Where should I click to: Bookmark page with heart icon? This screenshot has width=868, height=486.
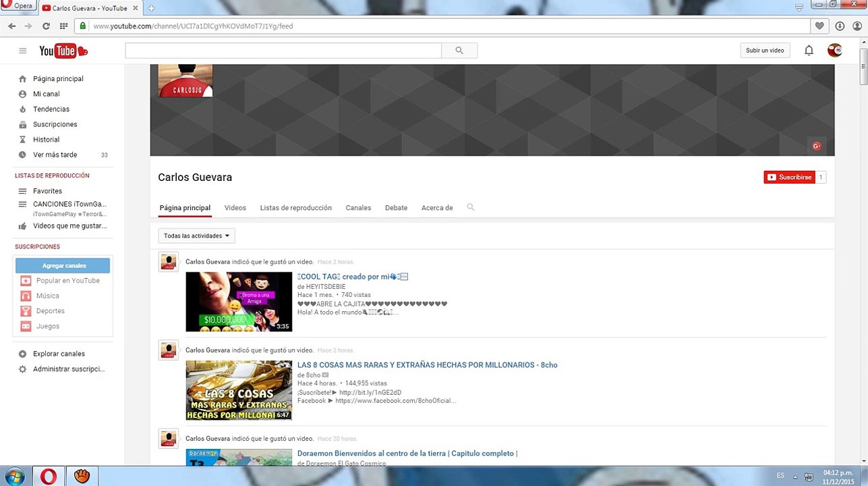click(x=819, y=26)
